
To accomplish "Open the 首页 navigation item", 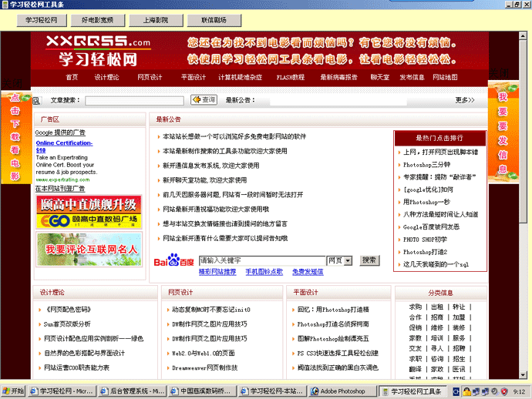I will tap(72, 77).
